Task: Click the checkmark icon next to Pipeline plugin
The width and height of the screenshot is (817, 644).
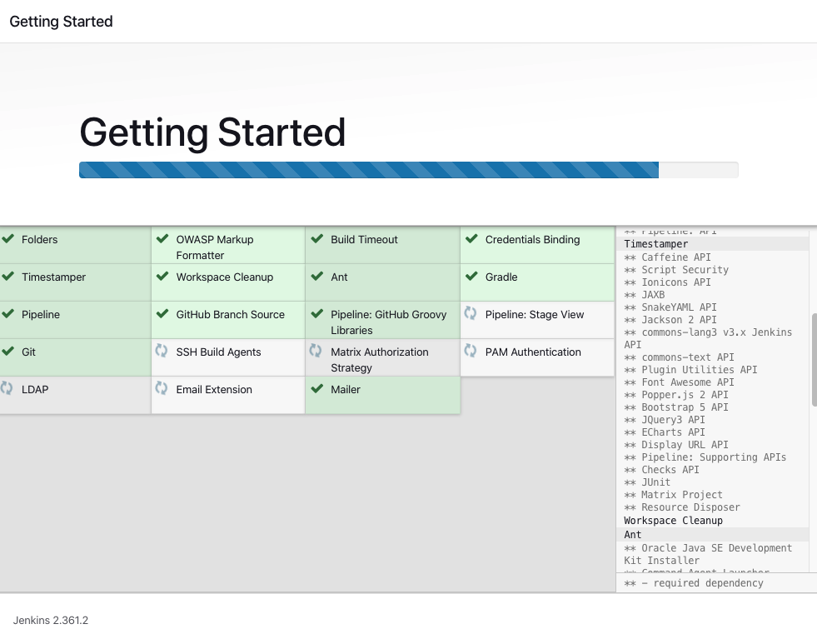Action: pyautogui.click(x=7, y=313)
